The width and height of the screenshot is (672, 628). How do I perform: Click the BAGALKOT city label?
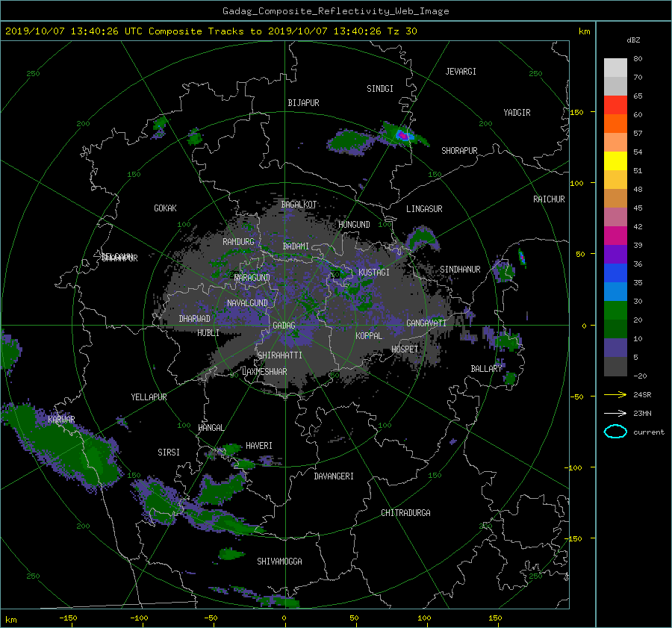(299, 205)
